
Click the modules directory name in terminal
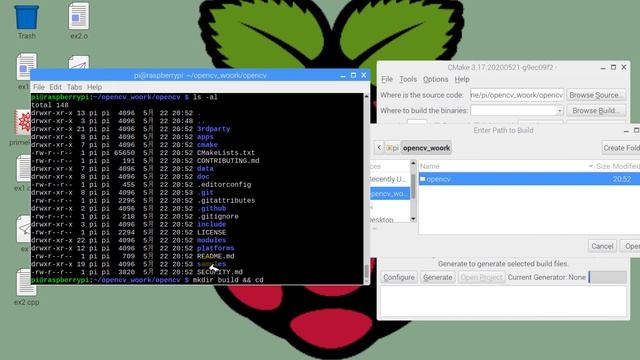pyautogui.click(x=211, y=240)
